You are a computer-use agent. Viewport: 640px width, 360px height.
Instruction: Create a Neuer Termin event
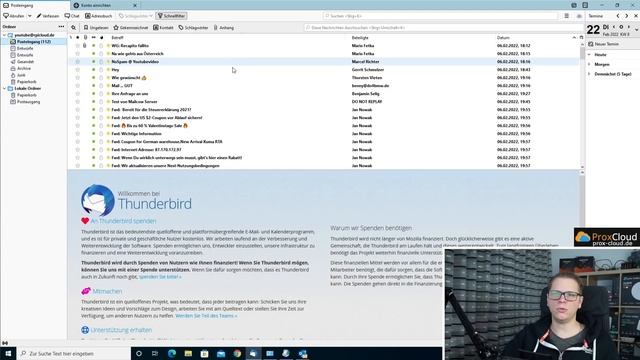[604, 44]
